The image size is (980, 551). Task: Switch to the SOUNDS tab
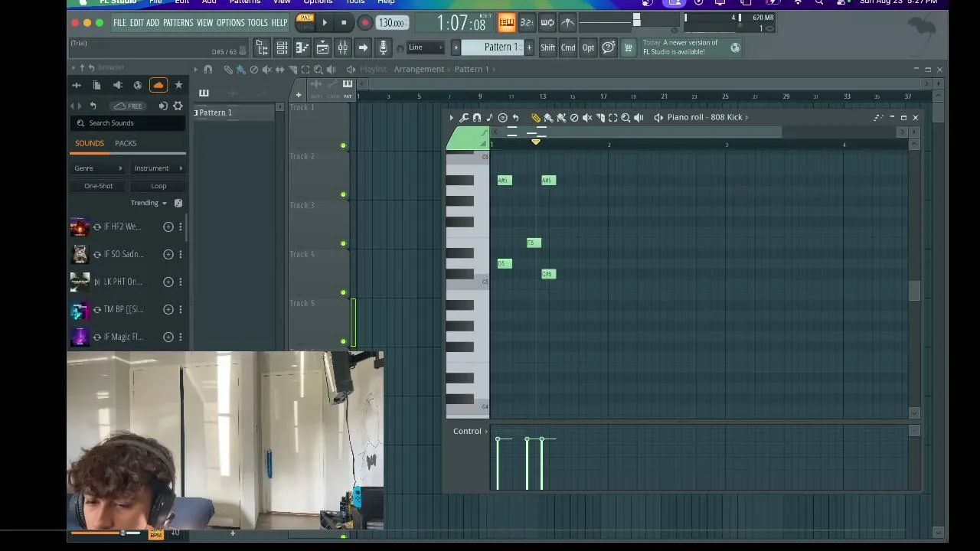tap(90, 143)
